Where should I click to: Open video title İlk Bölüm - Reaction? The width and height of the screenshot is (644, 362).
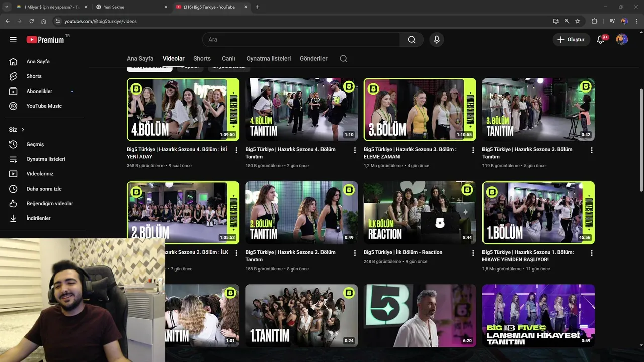tap(403, 252)
